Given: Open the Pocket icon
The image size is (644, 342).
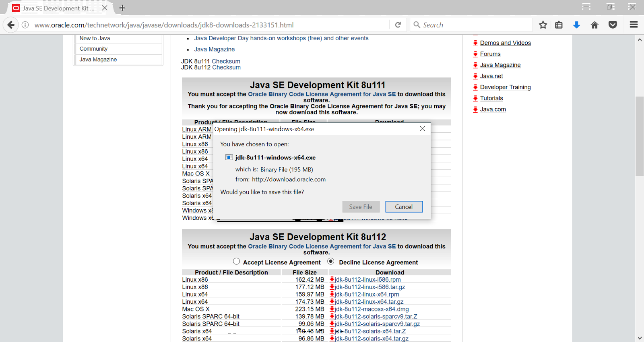Looking at the screenshot, I should (x=613, y=25).
